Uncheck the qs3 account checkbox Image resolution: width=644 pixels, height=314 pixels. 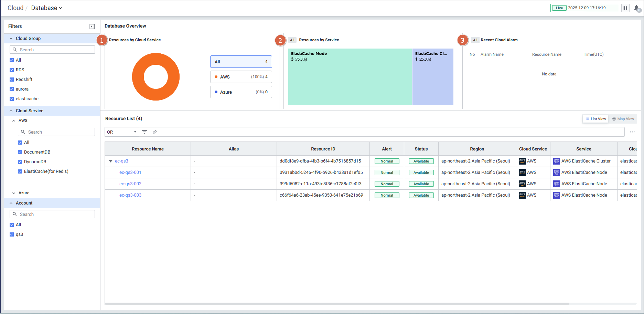(12, 234)
